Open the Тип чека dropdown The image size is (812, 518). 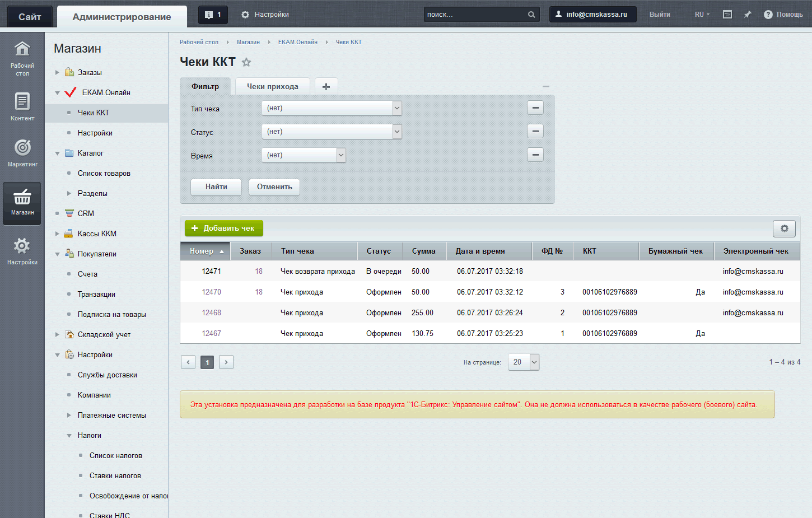(332, 108)
